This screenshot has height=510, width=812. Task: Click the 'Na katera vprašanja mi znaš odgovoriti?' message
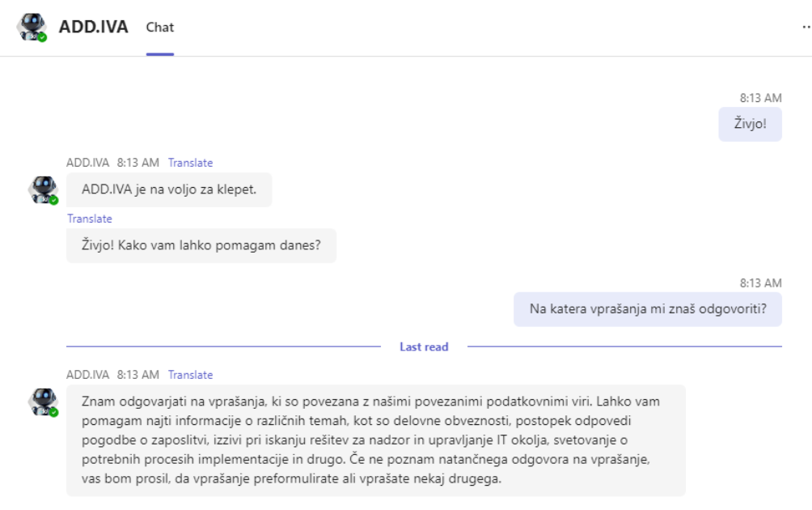[x=647, y=309]
